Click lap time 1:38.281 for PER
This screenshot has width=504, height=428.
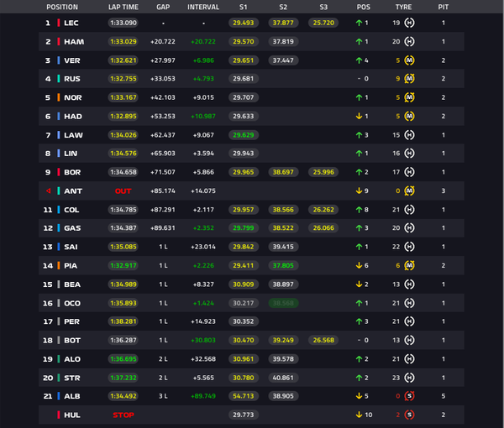click(x=123, y=321)
